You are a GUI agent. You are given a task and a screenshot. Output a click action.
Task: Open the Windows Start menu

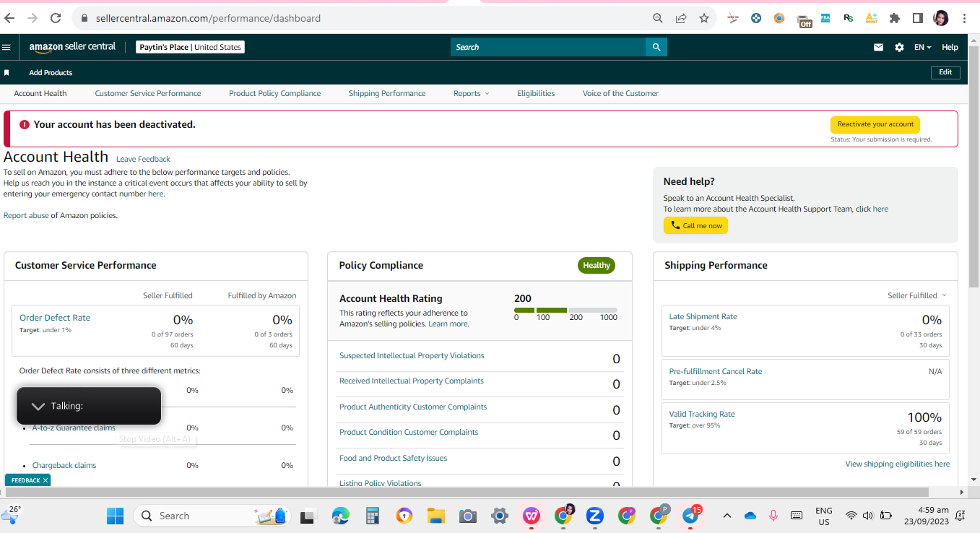115,516
